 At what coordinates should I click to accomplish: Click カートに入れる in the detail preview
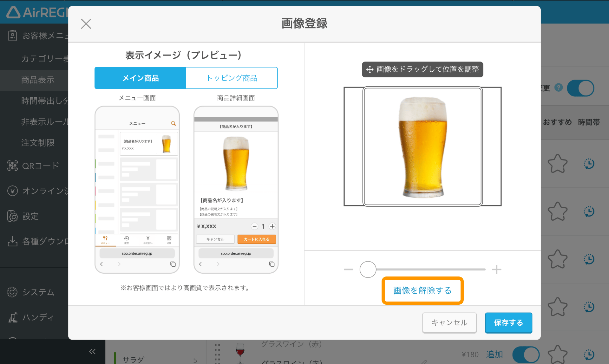coord(257,239)
